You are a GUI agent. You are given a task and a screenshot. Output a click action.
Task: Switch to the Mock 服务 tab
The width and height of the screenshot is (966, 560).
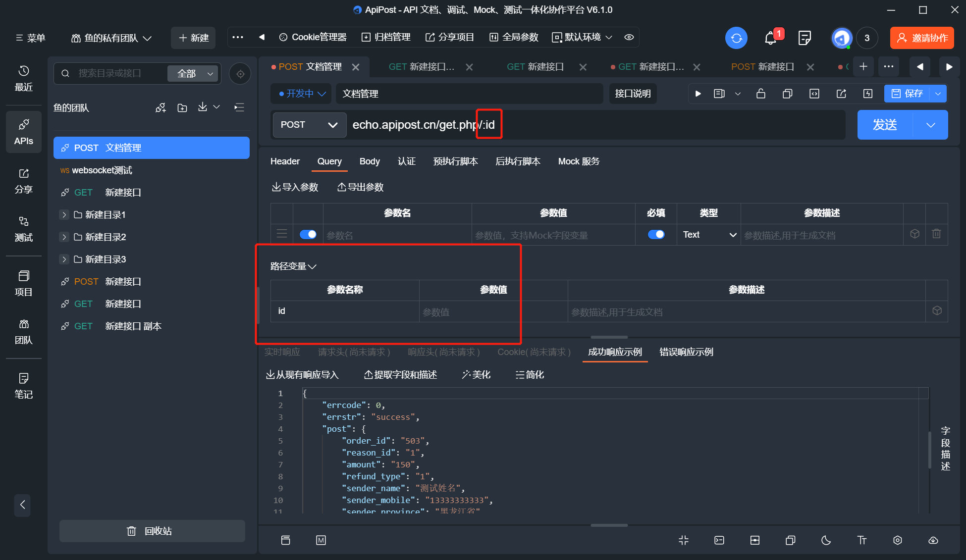(x=579, y=161)
